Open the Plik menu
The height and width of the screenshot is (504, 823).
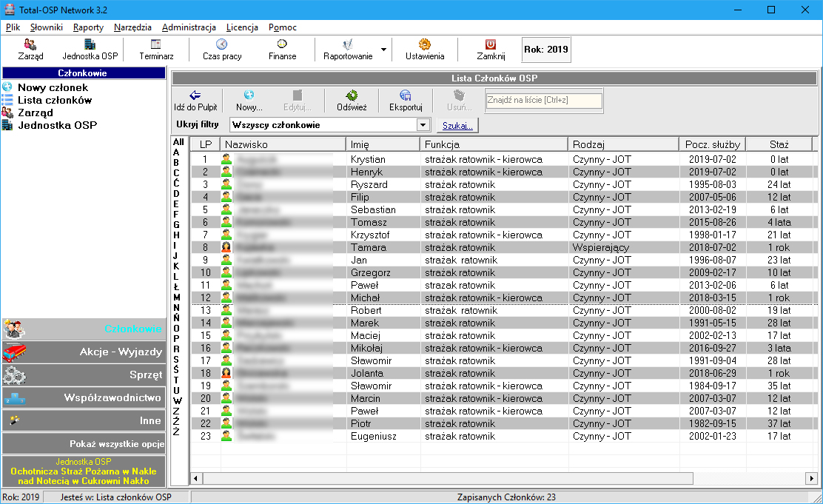tap(13, 27)
